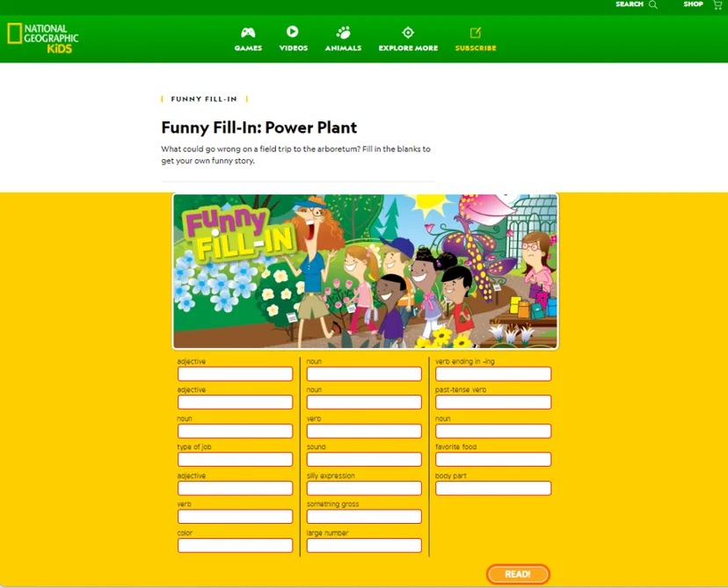
Task: Click the search magnifying glass icon
Action: click(652, 4)
